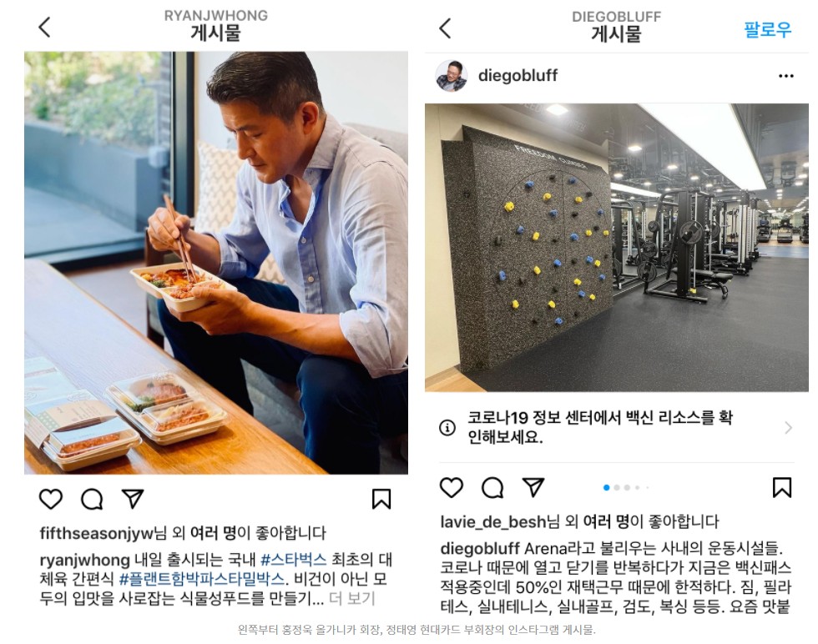Open the #플랜트함박파스타밀박스 hashtag

click(x=203, y=579)
